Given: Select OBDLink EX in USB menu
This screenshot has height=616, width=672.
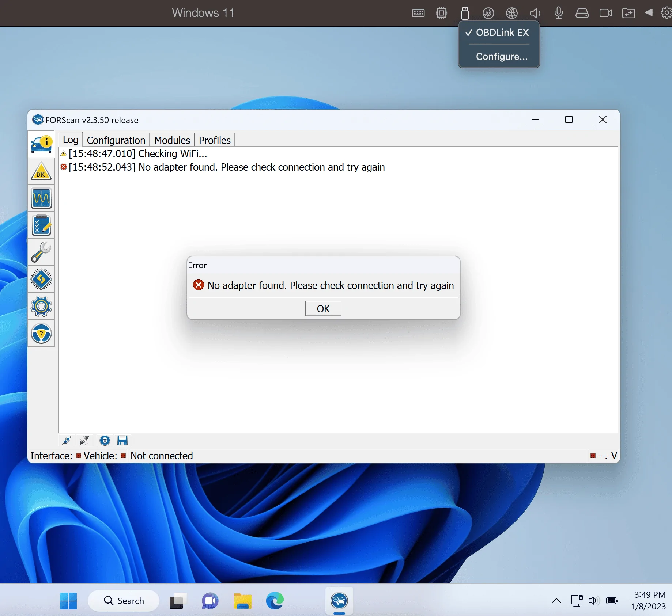Looking at the screenshot, I should point(498,33).
